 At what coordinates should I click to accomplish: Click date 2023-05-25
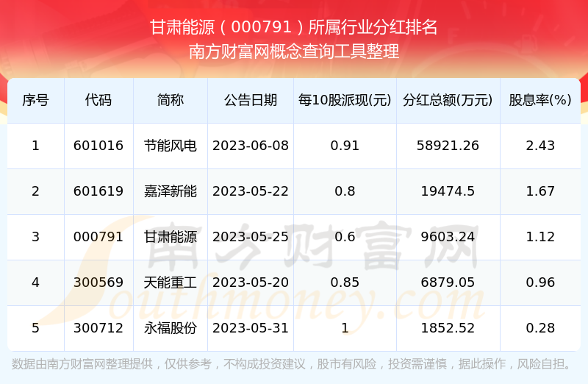coord(251,237)
